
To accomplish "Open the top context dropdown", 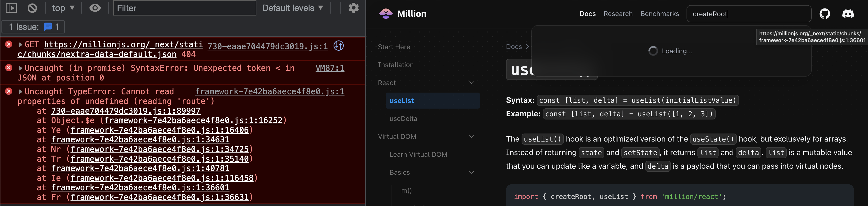I will click(x=63, y=8).
